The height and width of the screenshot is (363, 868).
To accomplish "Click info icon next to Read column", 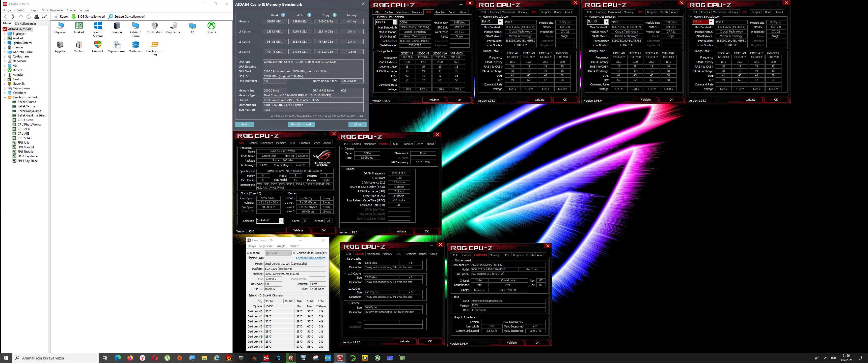I will coord(283,15).
